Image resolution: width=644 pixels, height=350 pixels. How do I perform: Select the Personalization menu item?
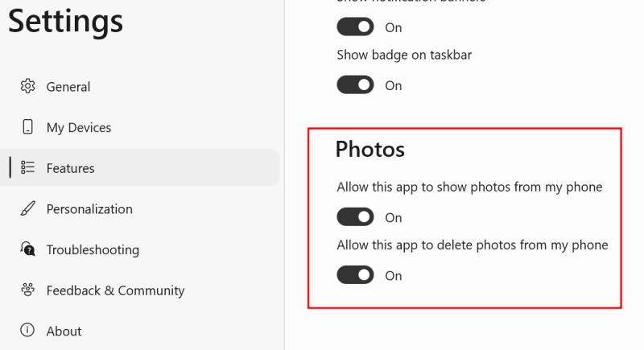[89, 209]
